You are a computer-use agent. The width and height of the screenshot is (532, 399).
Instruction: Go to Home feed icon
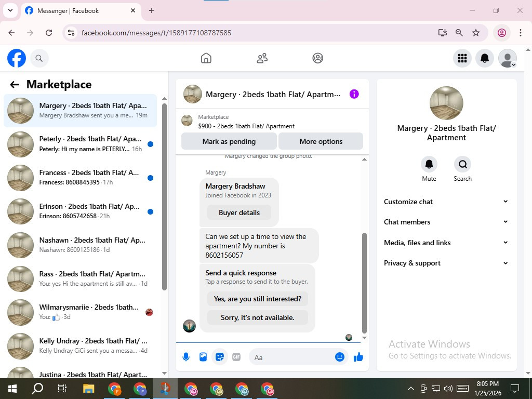pyautogui.click(x=206, y=58)
